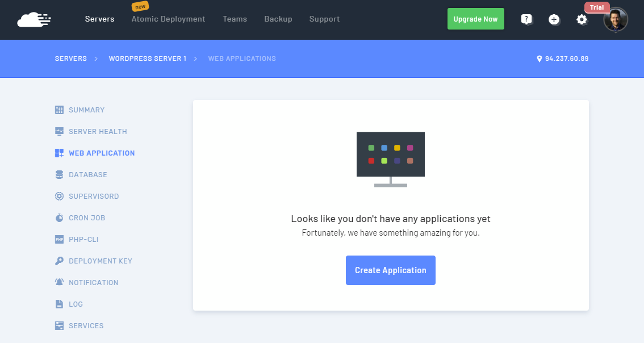Select the Database stack icon

tap(60, 174)
